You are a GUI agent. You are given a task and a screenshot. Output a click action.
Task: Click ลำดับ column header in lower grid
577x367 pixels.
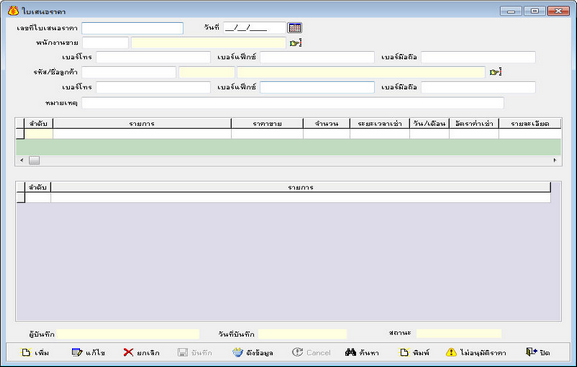point(38,187)
